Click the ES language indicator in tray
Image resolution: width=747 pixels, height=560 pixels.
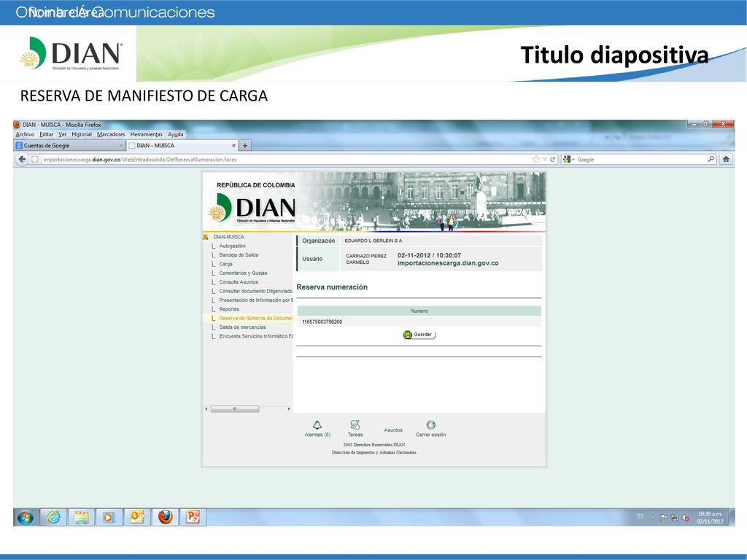click(640, 516)
